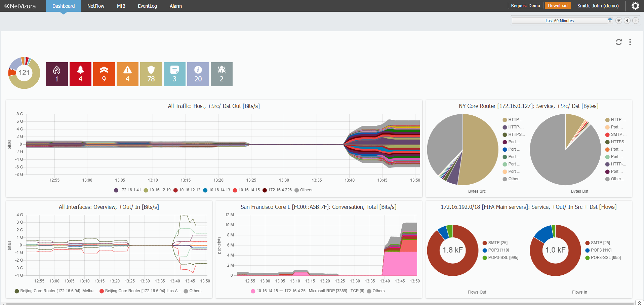Expand the time range dropdown arrow
Viewport: 644px width, 305px height.
(x=618, y=21)
